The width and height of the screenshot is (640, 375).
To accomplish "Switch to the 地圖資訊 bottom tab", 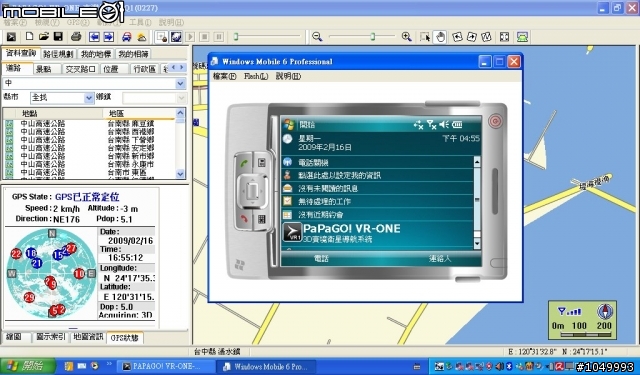I will [88, 337].
